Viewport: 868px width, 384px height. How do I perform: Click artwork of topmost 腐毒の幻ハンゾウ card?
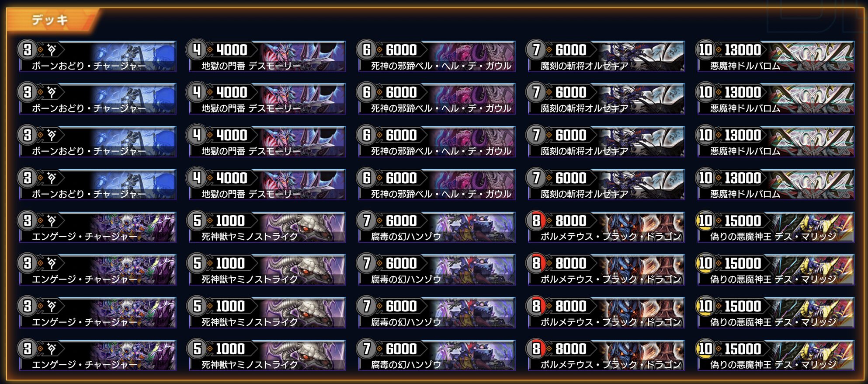pos(472,226)
